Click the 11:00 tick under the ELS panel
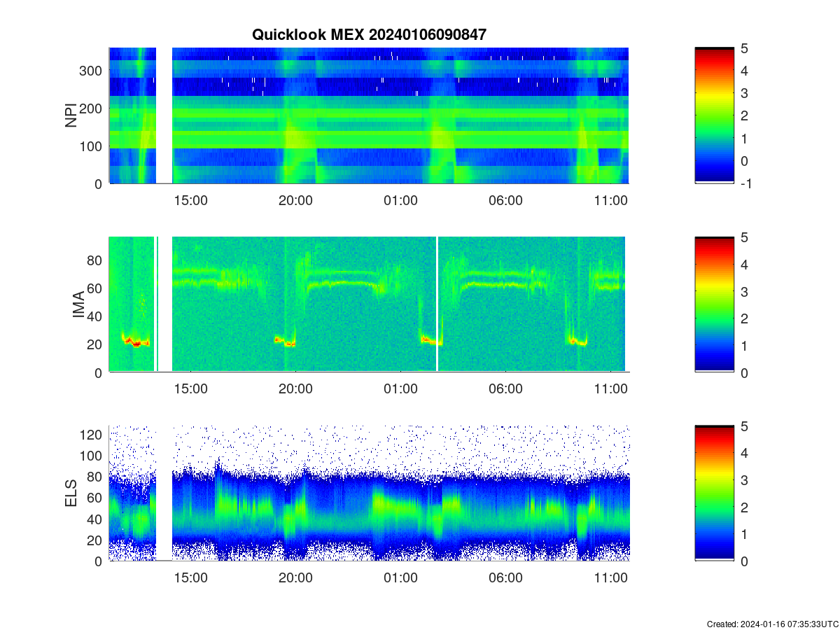The image size is (840, 630). point(610,578)
